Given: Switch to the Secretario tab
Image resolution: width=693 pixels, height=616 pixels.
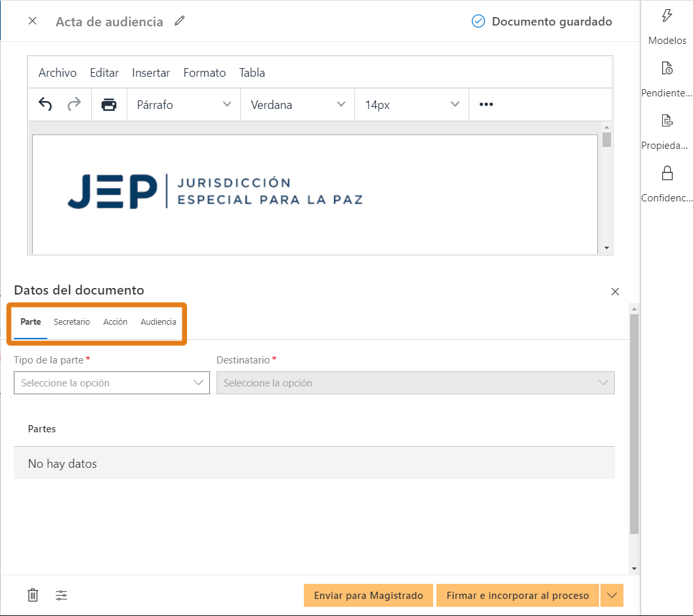Looking at the screenshot, I should (72, 321).
